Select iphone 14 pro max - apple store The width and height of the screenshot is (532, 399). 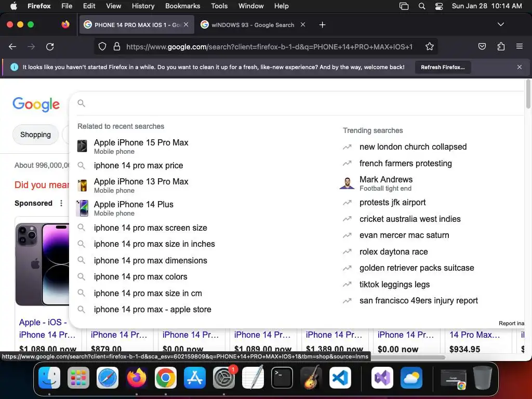152,310
